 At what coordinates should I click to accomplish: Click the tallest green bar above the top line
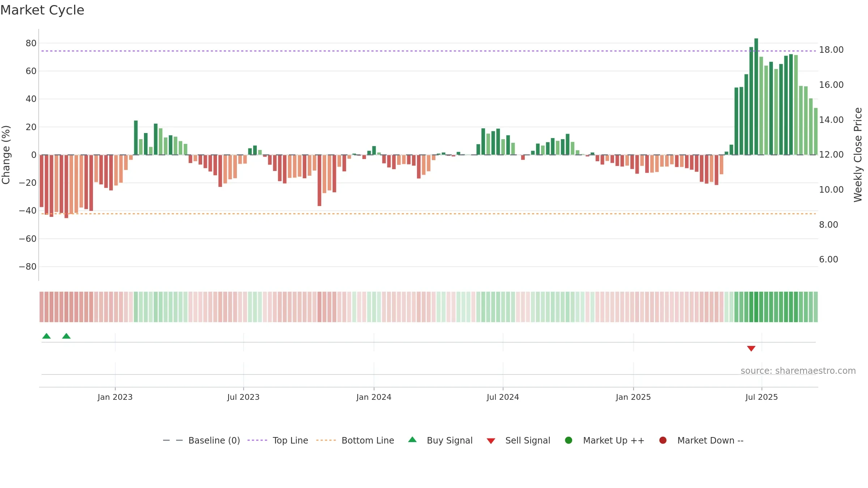(x=756, y=97)
